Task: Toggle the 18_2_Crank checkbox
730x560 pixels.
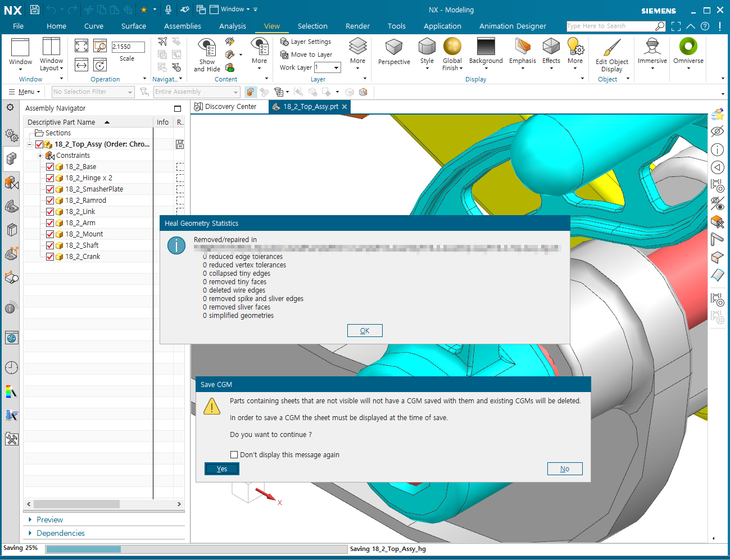Action: [x=50, y=257]
